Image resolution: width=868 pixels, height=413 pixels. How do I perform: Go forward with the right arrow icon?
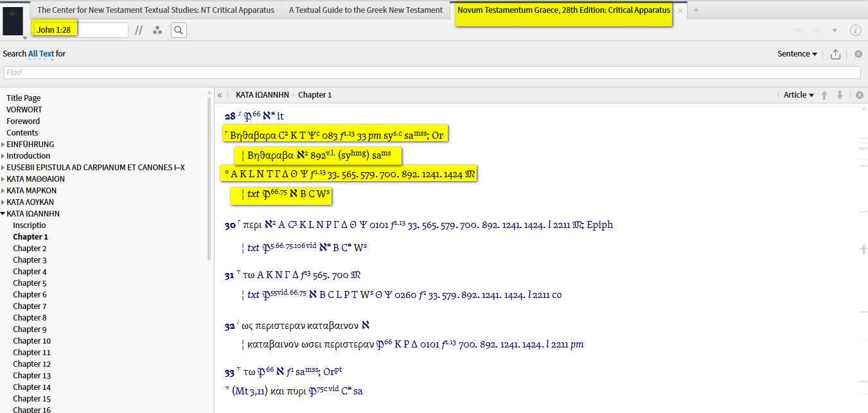815,30
